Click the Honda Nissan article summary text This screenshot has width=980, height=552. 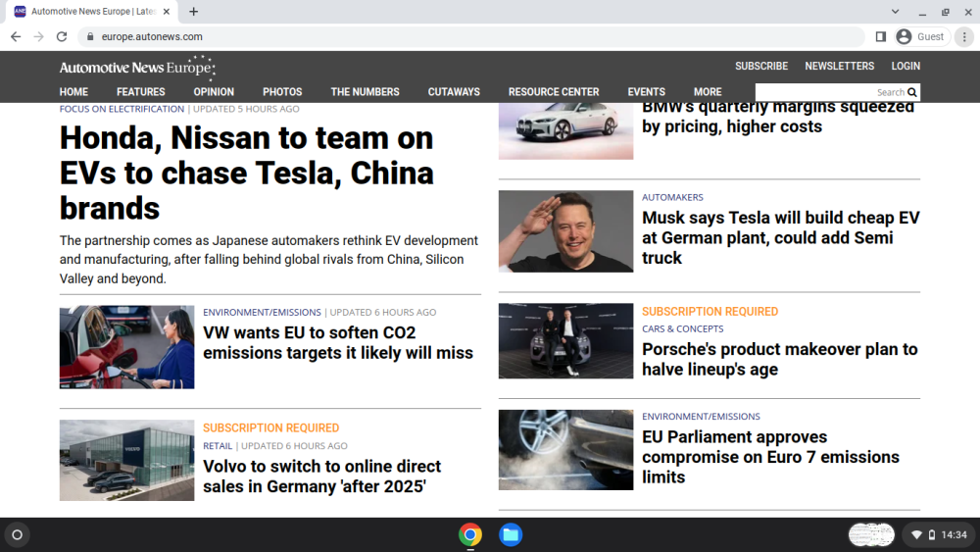[269, 260]
